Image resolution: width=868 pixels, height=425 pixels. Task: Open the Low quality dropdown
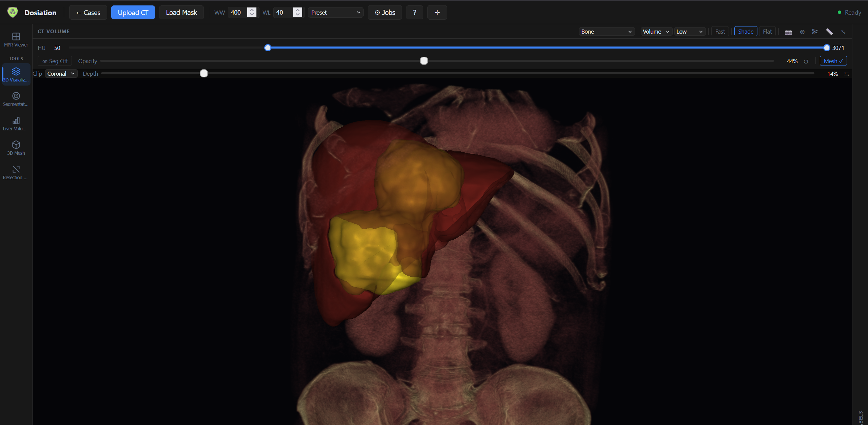tap(690, 32)
